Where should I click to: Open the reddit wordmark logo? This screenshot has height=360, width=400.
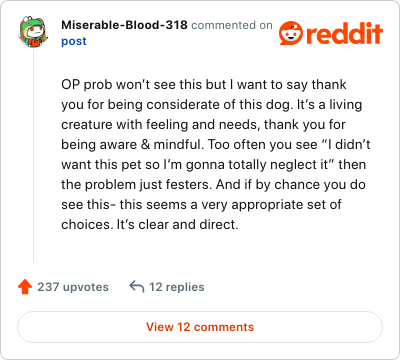[x=344, y=33]
